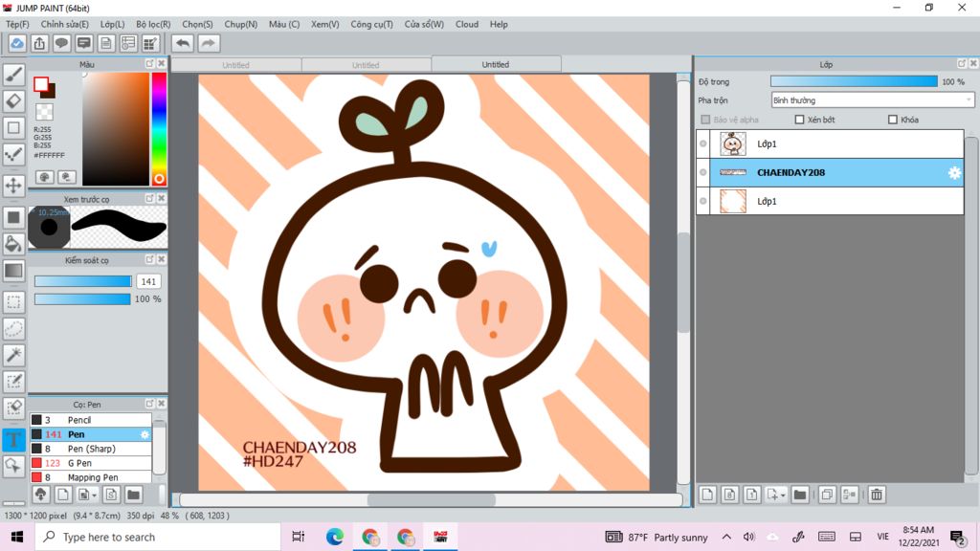Add a new 8-bit layer
Screen dimensions: 980x551
click(729, 495)
